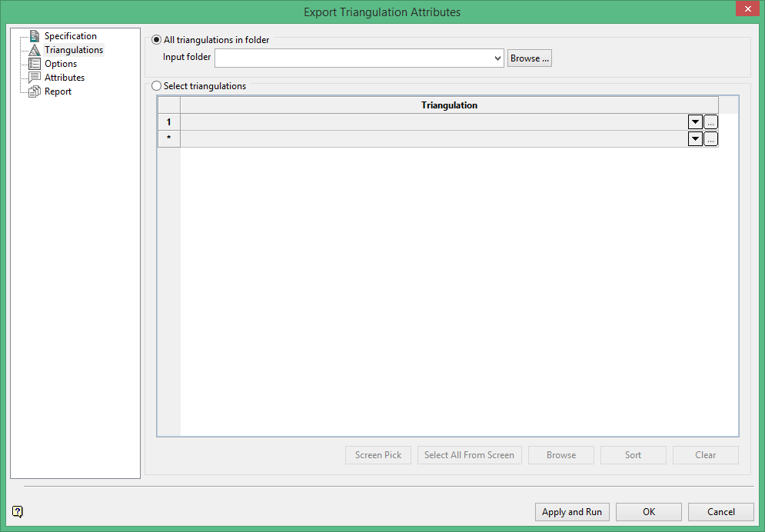Click the Clear button

point(706,455)
